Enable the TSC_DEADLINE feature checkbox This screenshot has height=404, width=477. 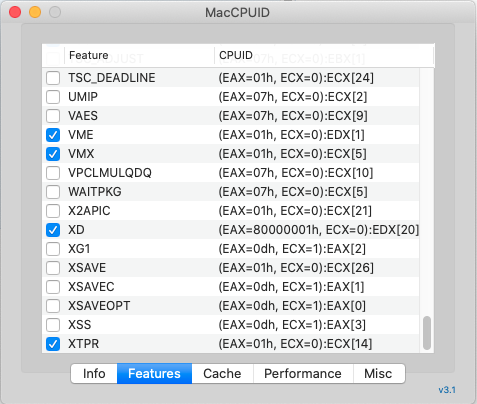[x=53, y=78]
